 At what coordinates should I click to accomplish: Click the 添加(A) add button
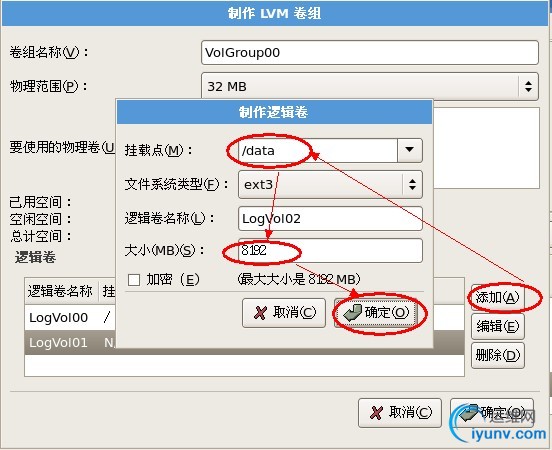click(497, 298)
